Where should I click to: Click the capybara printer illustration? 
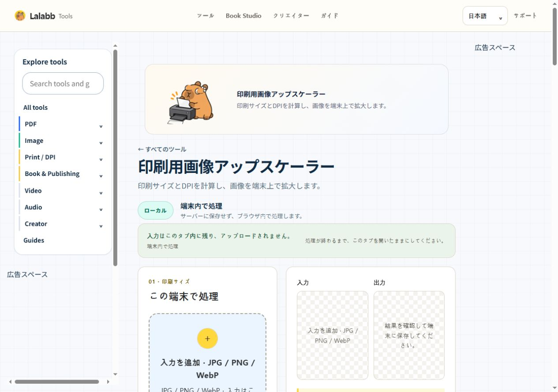(191, 102)
